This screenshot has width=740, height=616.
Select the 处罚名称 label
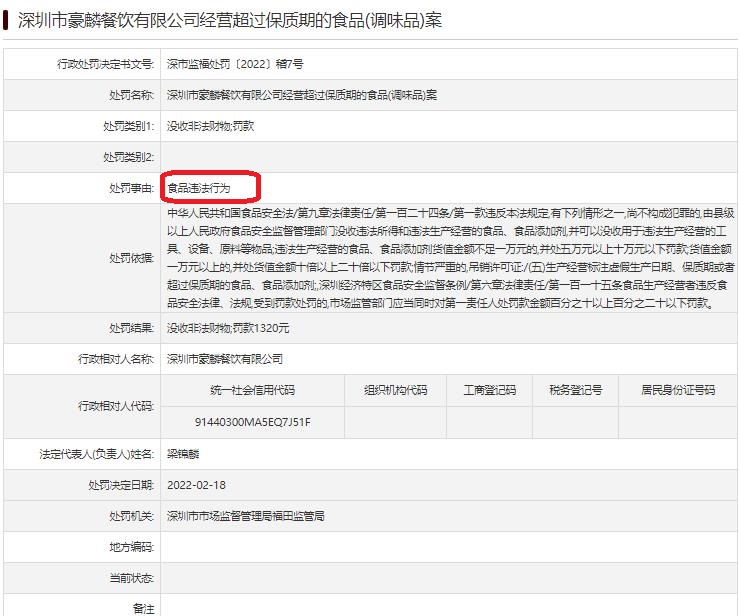131,95
